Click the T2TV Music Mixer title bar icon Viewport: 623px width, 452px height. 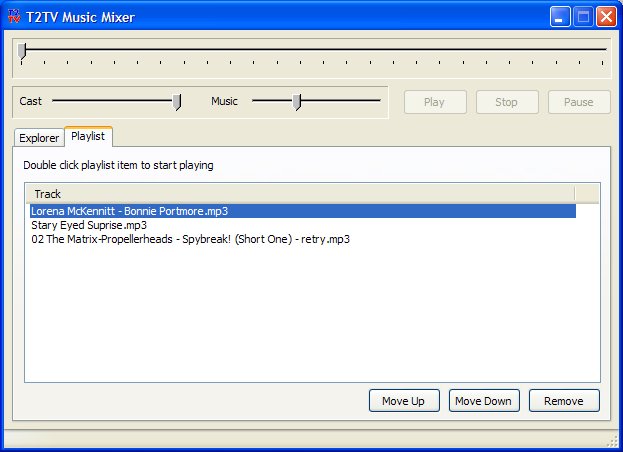click(14, 17)
